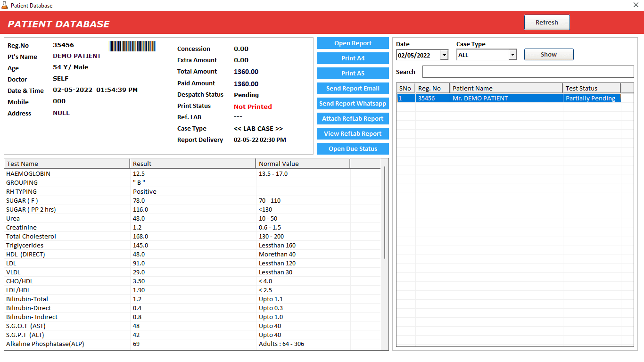Viewport: 644px width, 362px height.
Task: Click the Not Printed status text
Action: 253,107
